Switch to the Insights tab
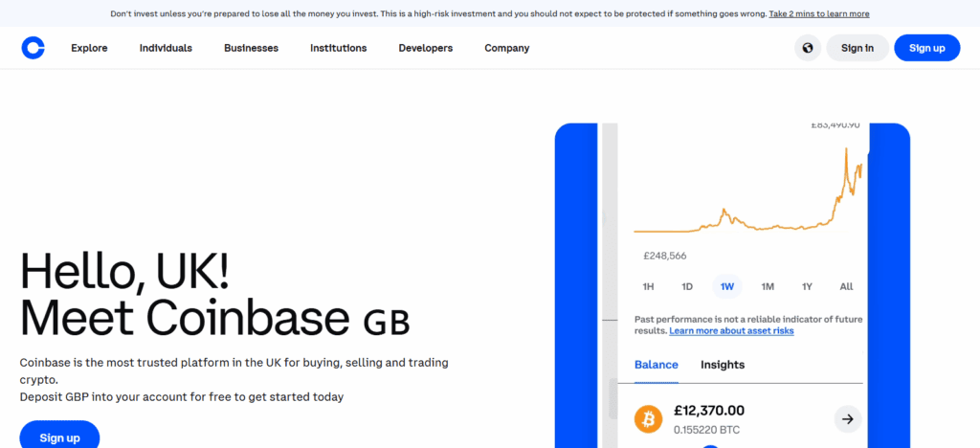Viewport: 980px width, 448px height. click(723, 365)
